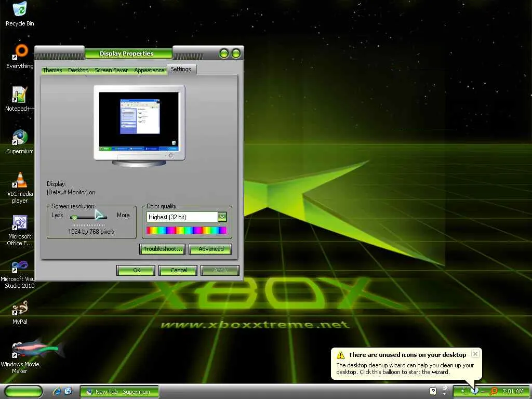This screenshot has width=532, height=399.
Task: Switch to the Screen Saver tab
Action: pyautogui.click(x=111, y=70)
